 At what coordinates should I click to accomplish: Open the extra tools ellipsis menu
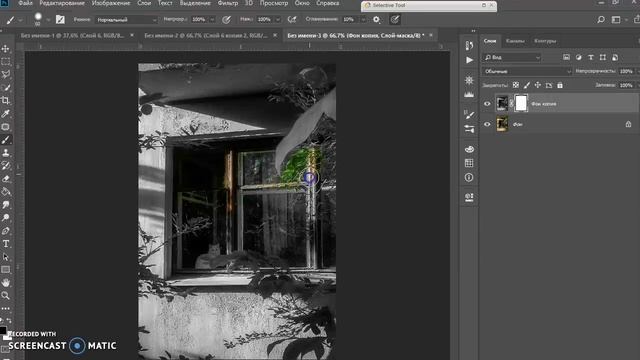[x=6, y=308]
